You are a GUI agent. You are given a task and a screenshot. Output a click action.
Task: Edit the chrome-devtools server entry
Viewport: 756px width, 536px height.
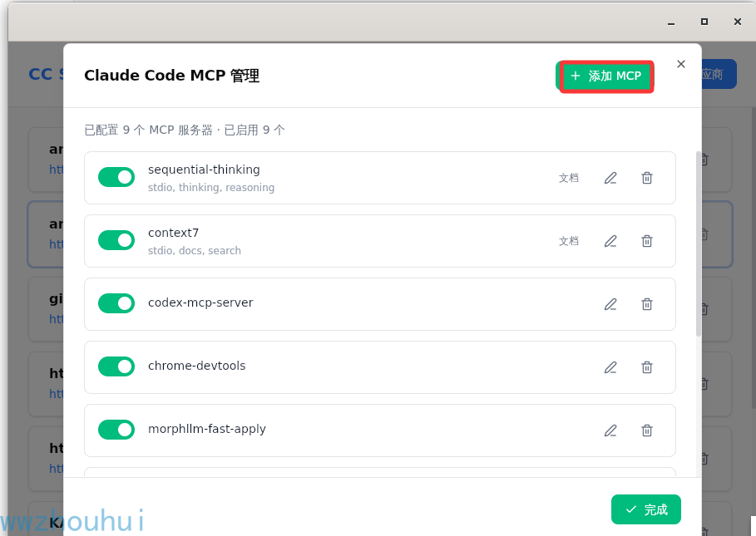[x=610, y=367]
